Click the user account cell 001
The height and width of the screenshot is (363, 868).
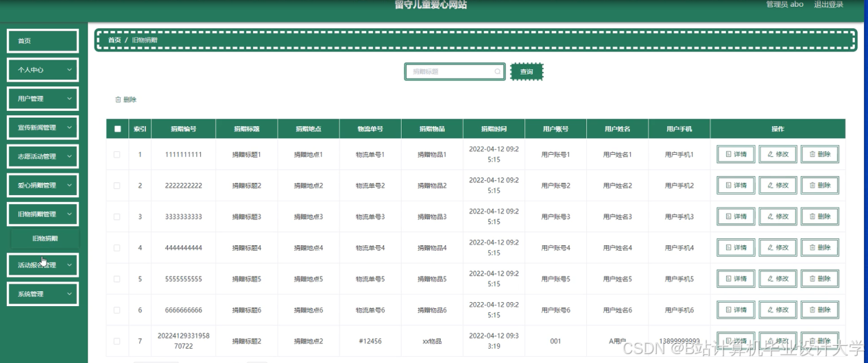tap(555, 341)
